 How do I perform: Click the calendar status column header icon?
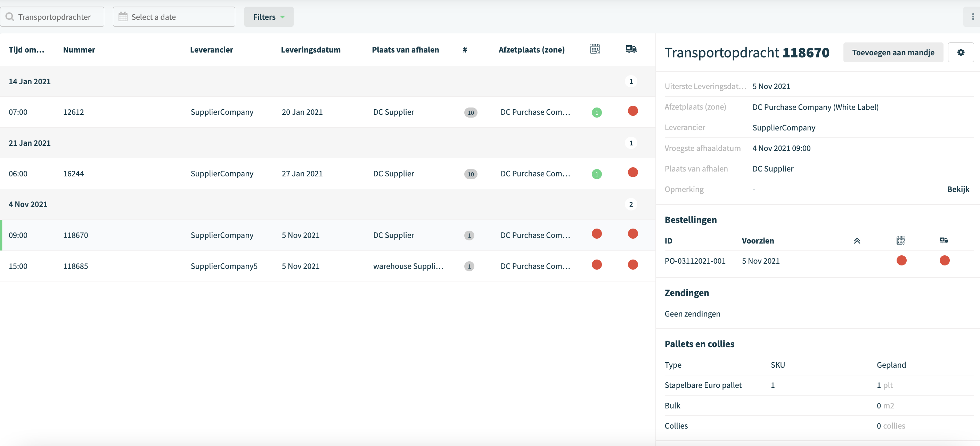(x=595, y=49)
